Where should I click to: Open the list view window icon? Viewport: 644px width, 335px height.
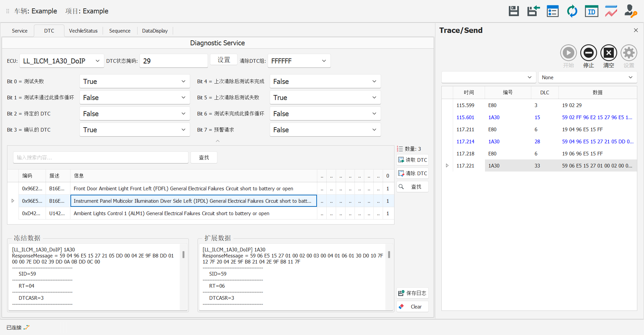(552, 11)
